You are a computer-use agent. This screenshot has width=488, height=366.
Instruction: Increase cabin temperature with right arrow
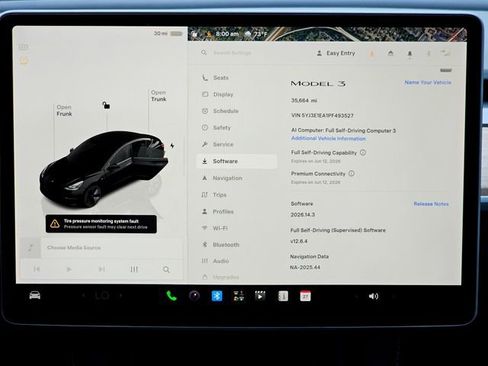(x=121, y=295)
